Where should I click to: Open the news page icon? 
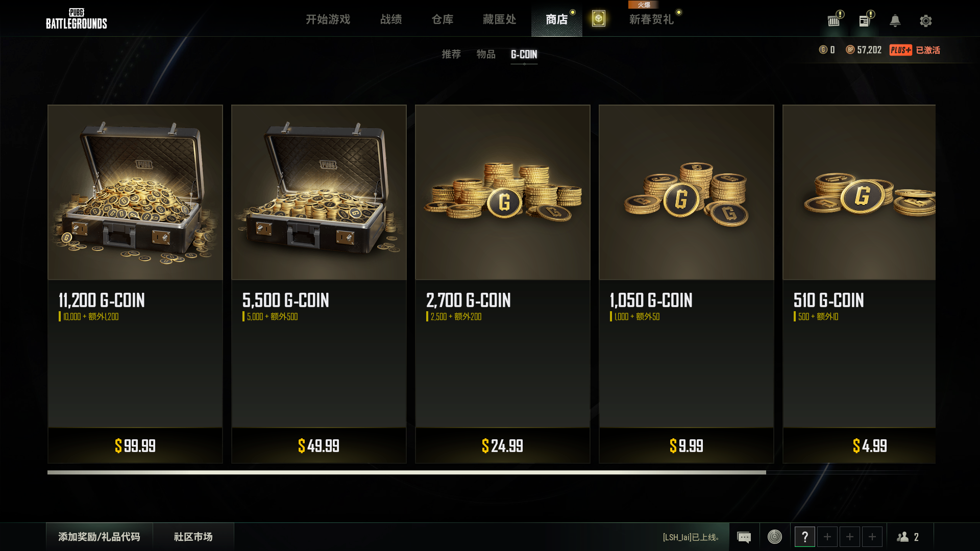[865, 21]
